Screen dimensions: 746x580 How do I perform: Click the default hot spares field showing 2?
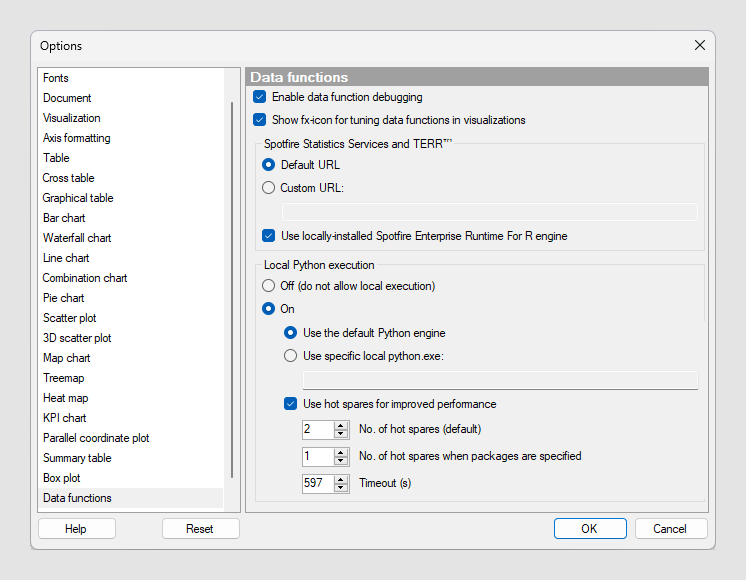(318, 429)
